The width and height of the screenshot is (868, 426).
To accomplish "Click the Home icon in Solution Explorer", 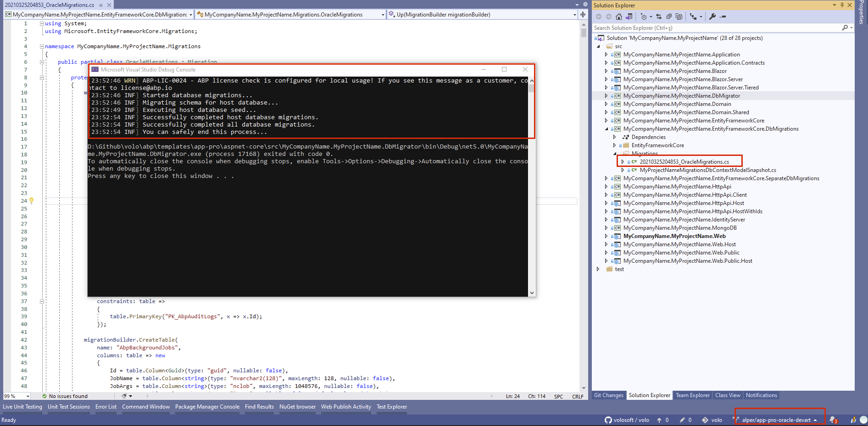I will (619, 17).
